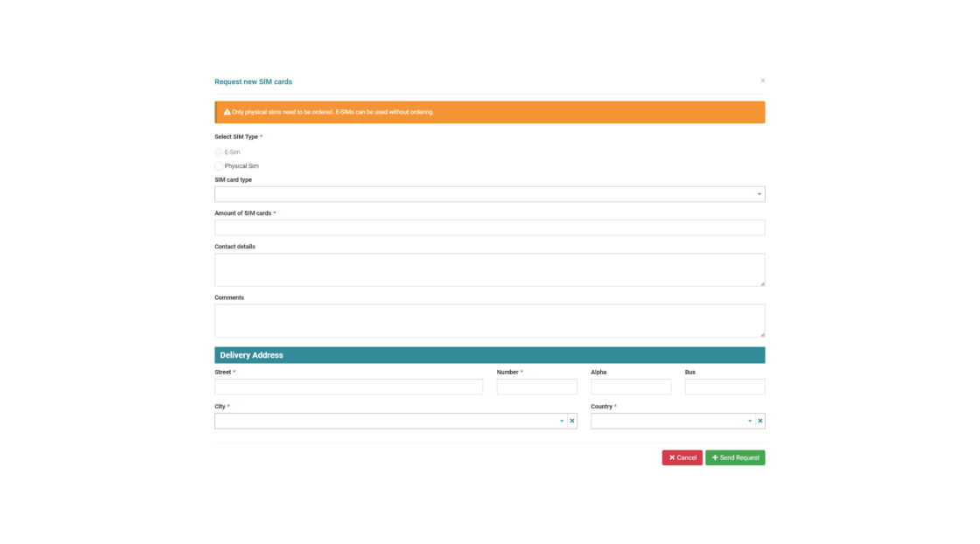Focus the Street input field
Viewport: 980px width, 544px height.
click(349, 387)
